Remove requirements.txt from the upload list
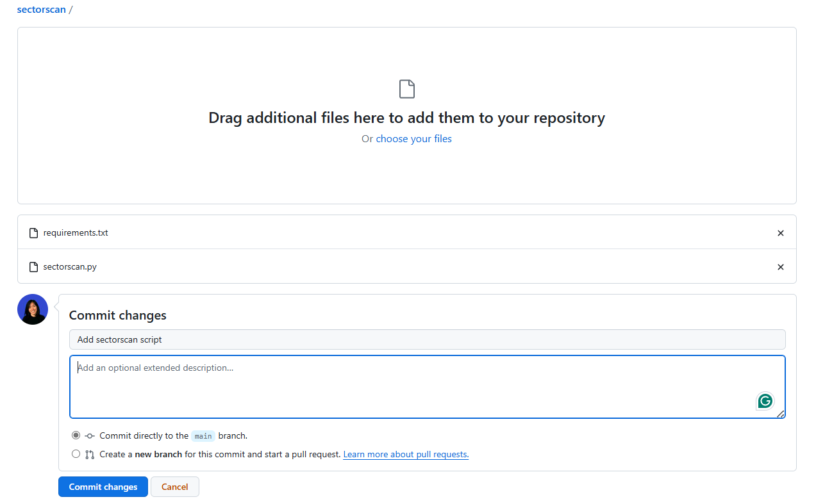816x504 pixels. coord(780,233)
